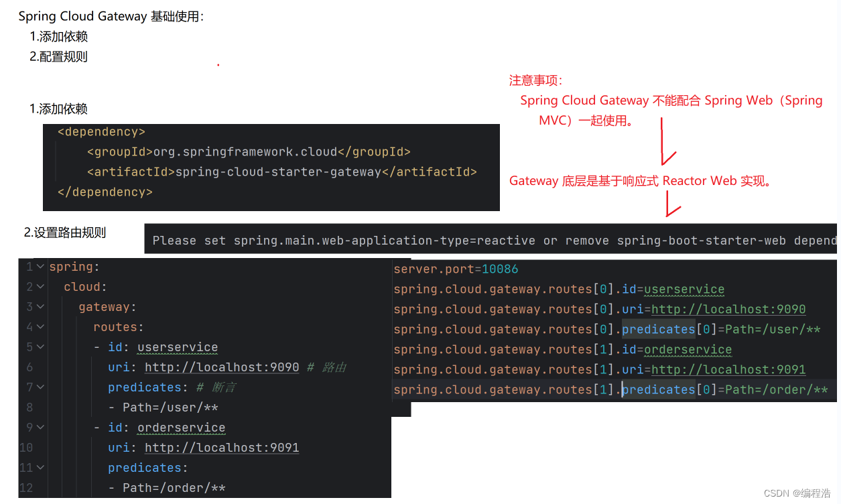Place cursor on 'gateway:' in the YAML editor
Viewport: 841px width, 504px height.
(x=107, y=307)
